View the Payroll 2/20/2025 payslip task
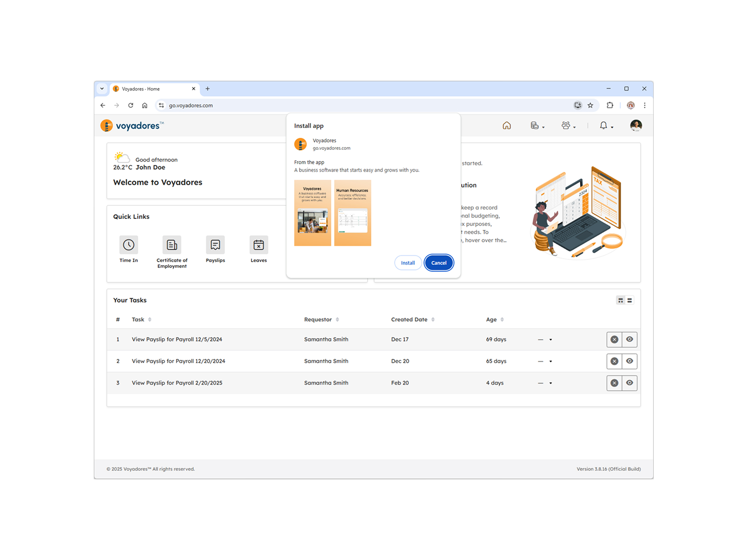This screenshot has width=747, height=560. pyautogui.click(x=629, y=383)
